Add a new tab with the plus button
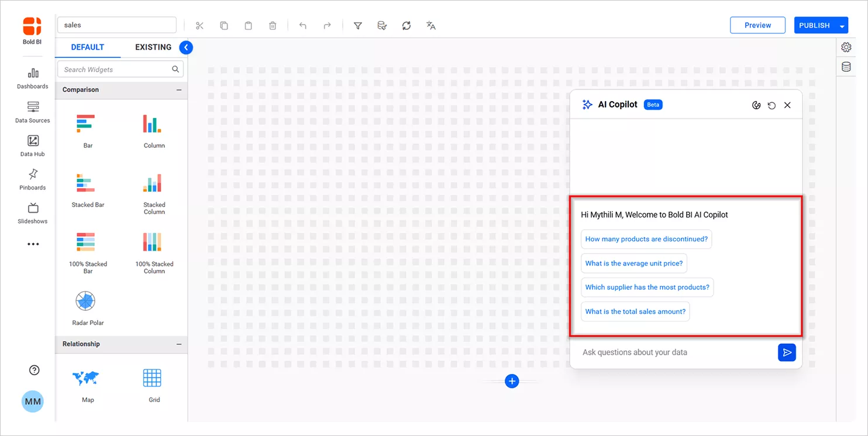Viewport: 868px width, 436px height. coord(512,381)
